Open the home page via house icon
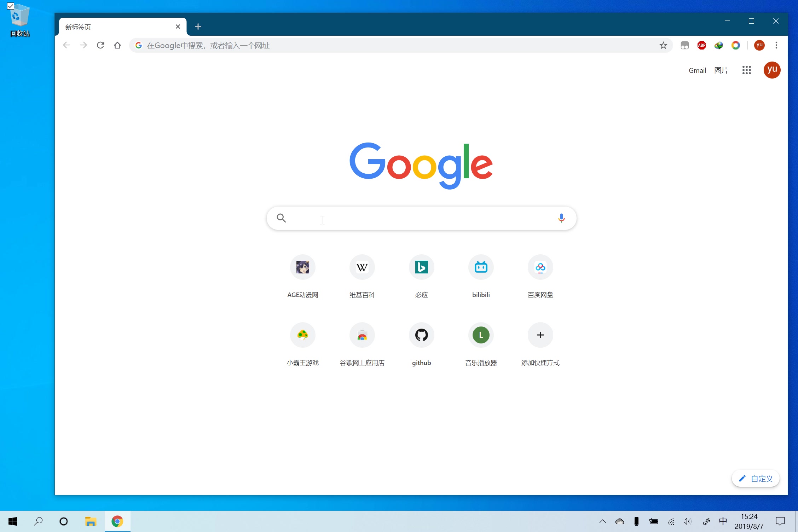 [117, 45]
